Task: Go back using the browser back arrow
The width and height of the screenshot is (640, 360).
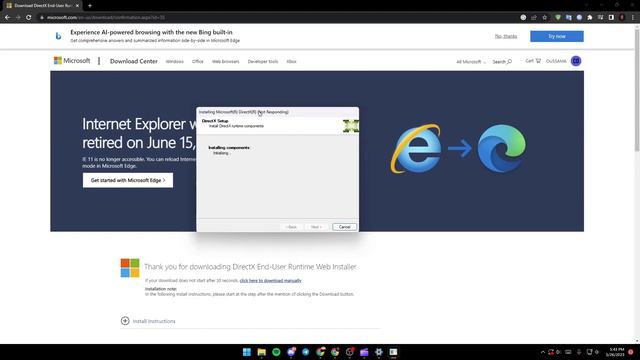Action: (x=7, y=18)
